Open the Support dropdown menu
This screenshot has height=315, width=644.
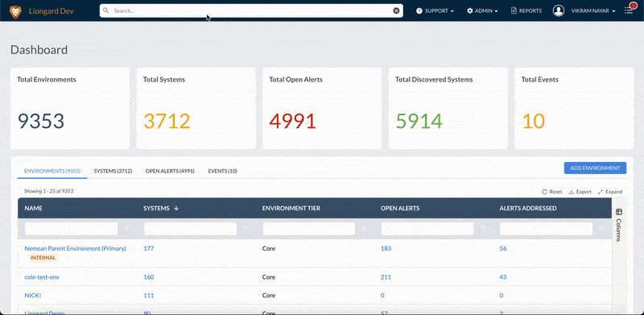pos(435,10)
